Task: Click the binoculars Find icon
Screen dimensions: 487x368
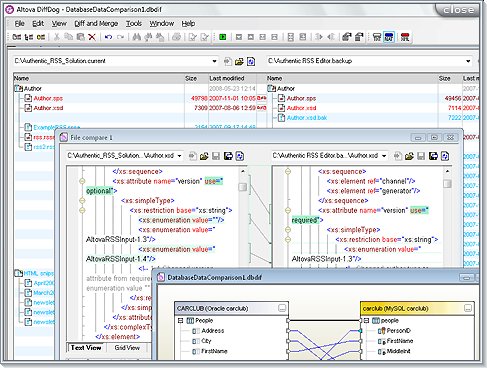Action: (x=136, y=37)
